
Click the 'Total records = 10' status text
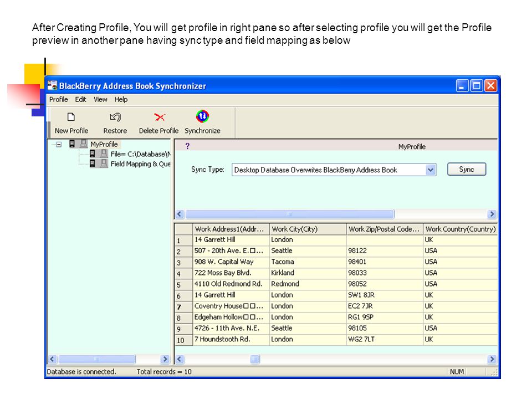coord(164,372)
